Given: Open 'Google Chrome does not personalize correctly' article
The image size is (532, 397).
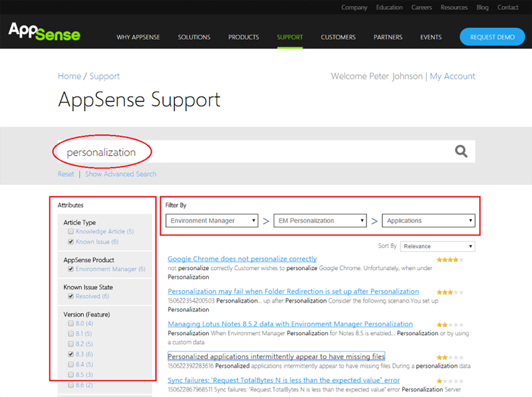Looking at the screenshot, I should [x=242, y=259].
